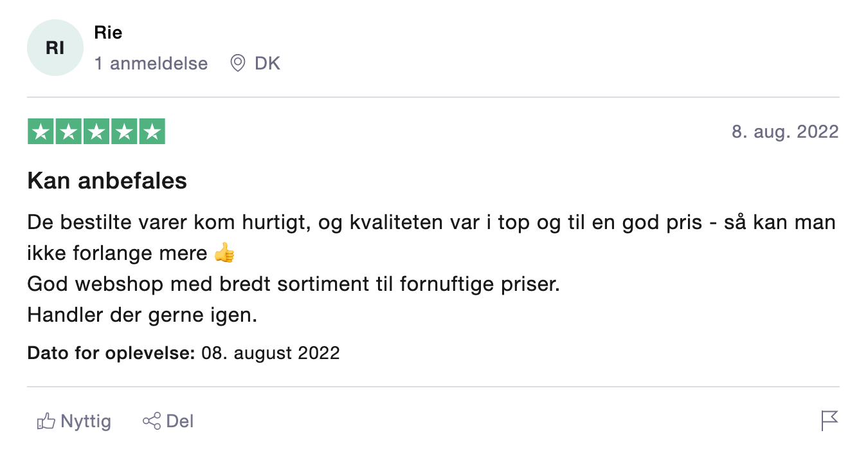Viewport: 868px width, 462px height.
Task: Click the third green rating star
Action: click(x=96, y=132)
